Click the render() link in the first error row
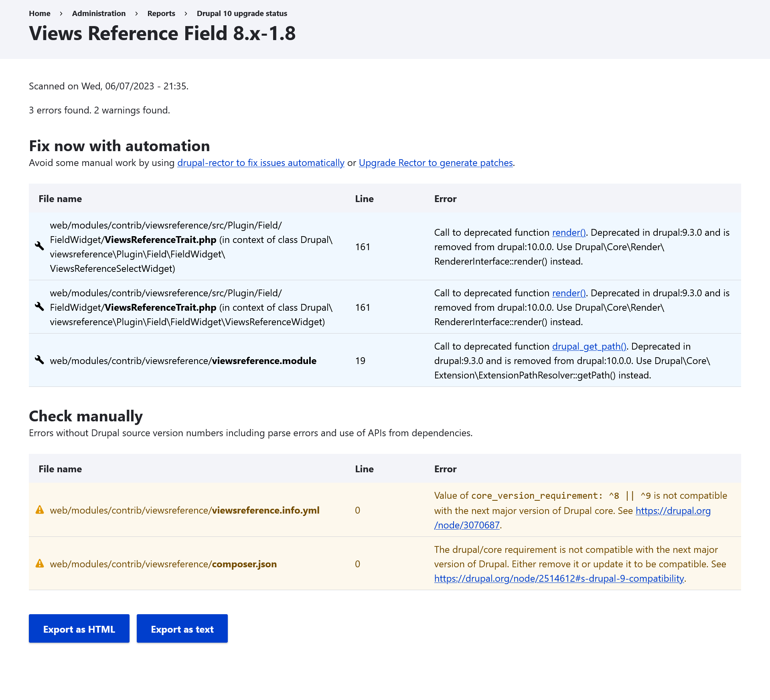The image size is (770, 700). (x=569, y=233)
